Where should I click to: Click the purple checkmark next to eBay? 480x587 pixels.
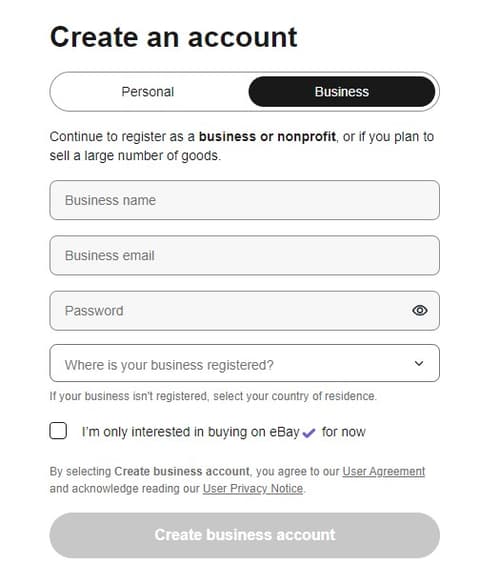pos(309,433)
